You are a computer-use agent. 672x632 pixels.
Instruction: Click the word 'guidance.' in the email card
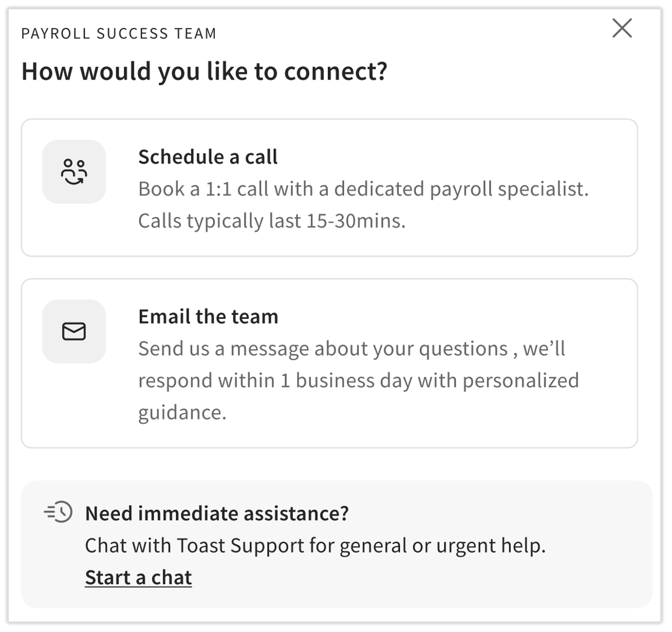coord(182,413)
